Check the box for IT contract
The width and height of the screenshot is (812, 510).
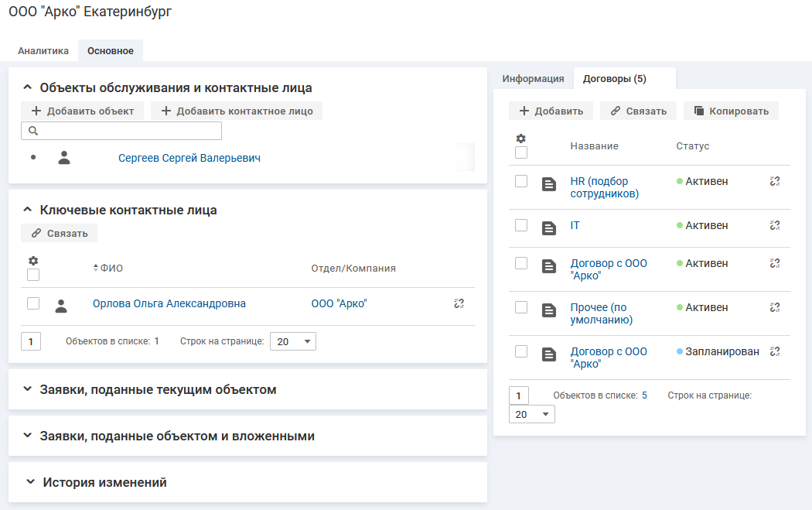pos(521,225)
